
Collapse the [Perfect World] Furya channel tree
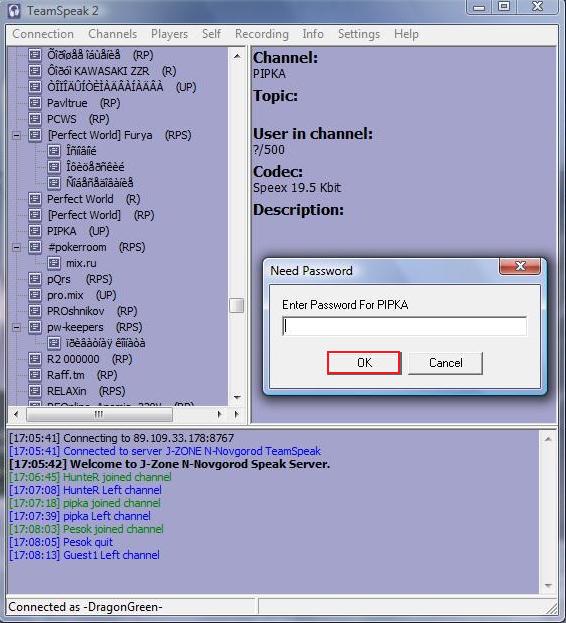(x=16, y=135)
